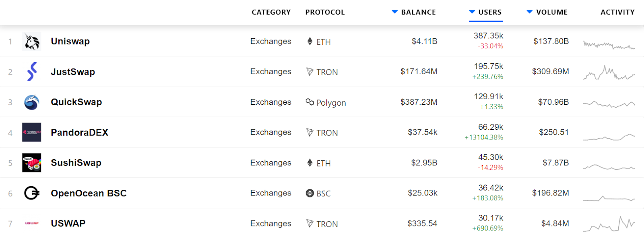Click the BSC protocol icon in OpenOcean row
Image resolution: width=644 pixels, height=237 pixels.
point(310,193)
